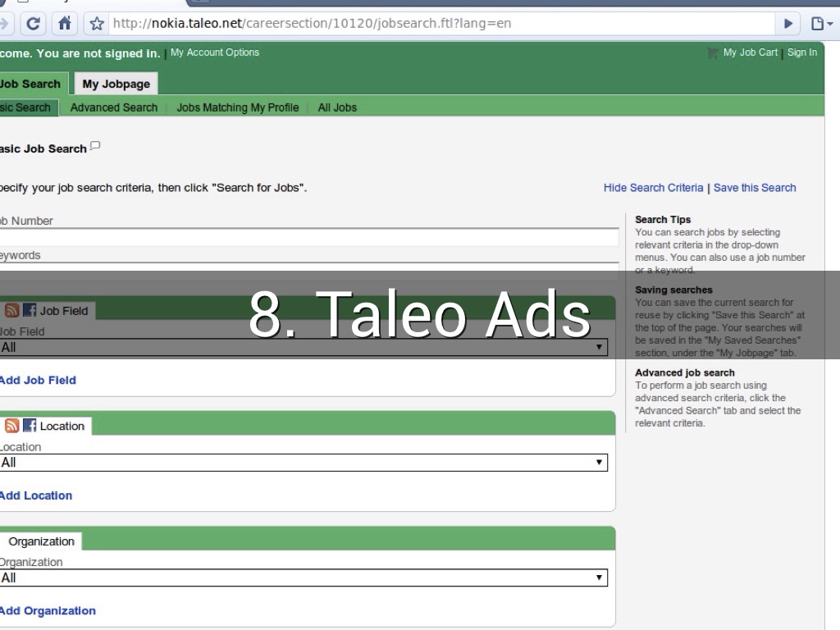Click the shopping cart icon near My Job Cart
The width and height of the screenshot is (840, 630).
pos(712,52)
